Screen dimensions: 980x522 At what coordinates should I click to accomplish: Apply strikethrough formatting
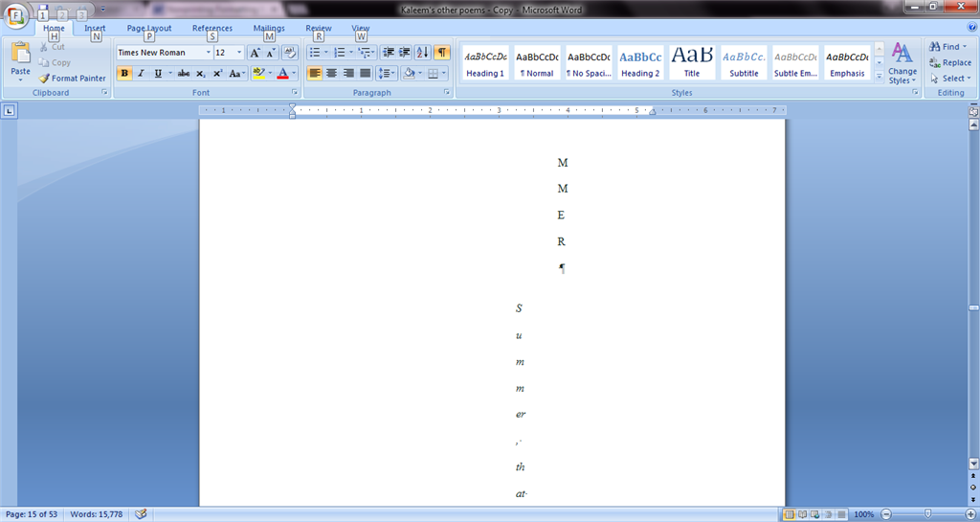183,73
